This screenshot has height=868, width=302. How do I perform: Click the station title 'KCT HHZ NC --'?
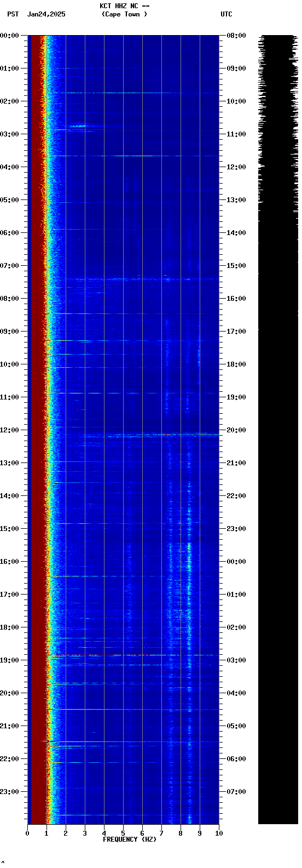[x=125, y=6]
